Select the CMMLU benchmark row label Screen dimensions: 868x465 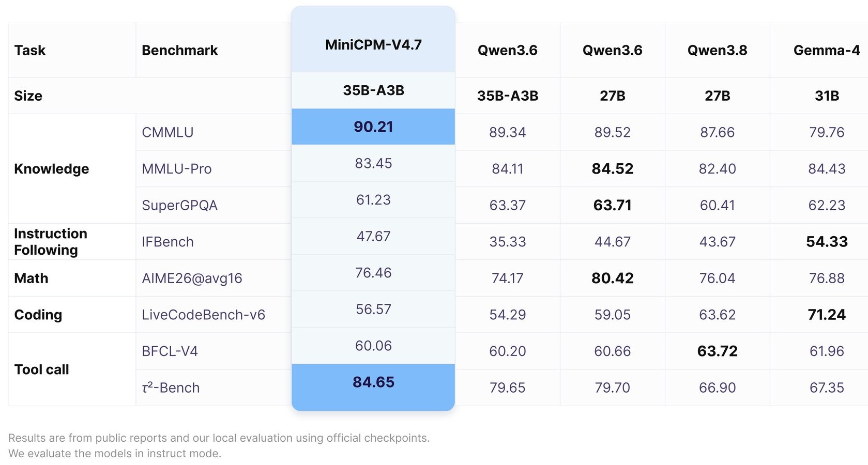(x=167, y=132)
